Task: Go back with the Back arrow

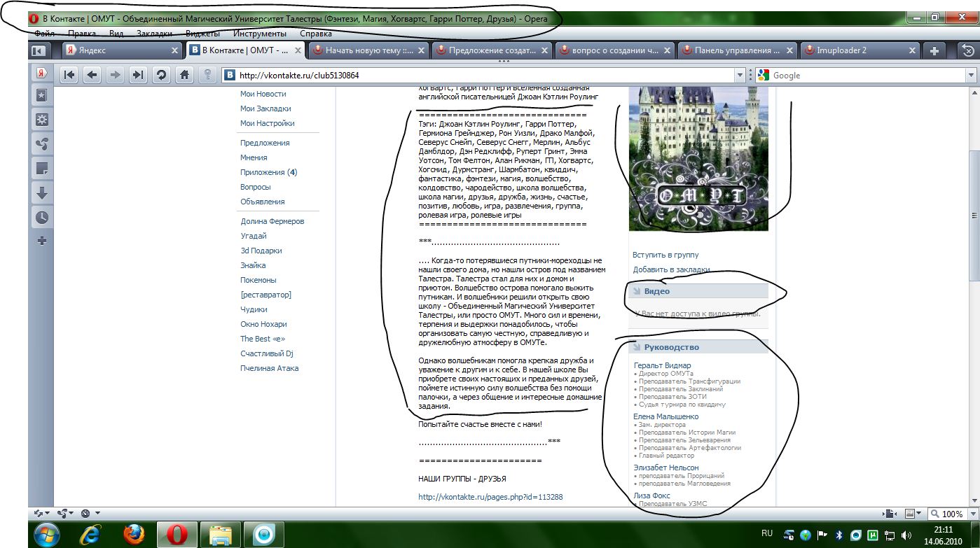Action: tap(92, 75)
